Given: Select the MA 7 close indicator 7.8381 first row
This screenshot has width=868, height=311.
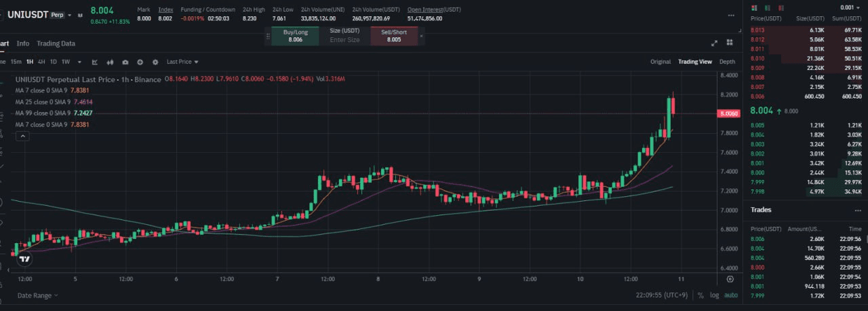Looking at the screenshot, I should [53, 90].
